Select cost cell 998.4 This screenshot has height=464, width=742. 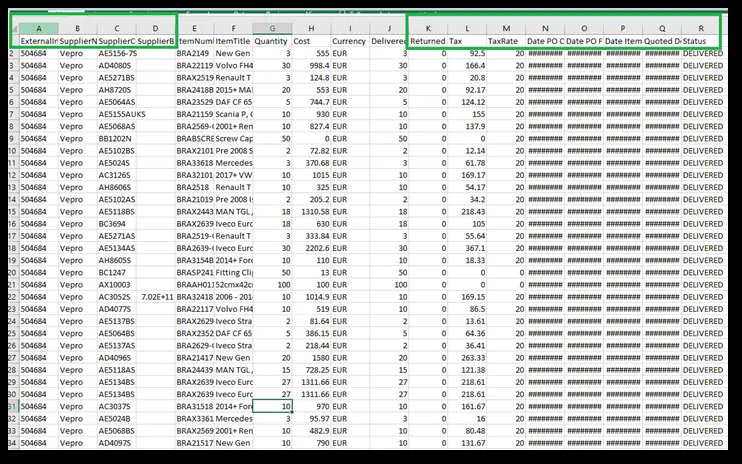pos(311,66)
